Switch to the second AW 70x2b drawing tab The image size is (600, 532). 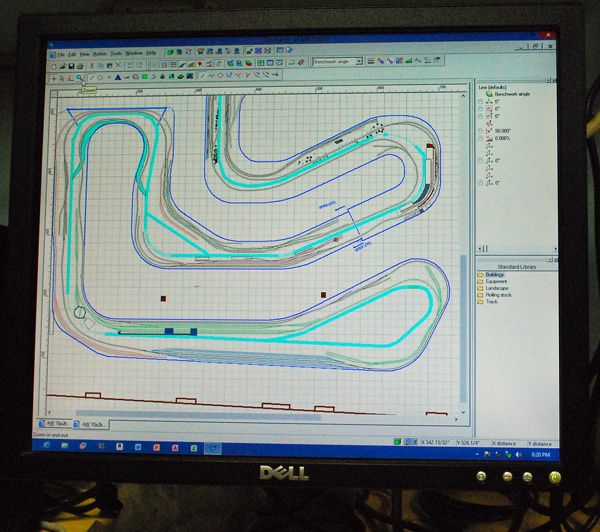click(90, 424)
